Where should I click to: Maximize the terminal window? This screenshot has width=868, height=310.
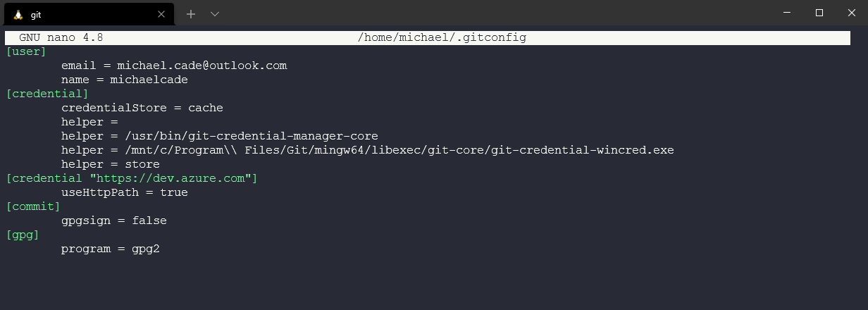tap(819, 13)
